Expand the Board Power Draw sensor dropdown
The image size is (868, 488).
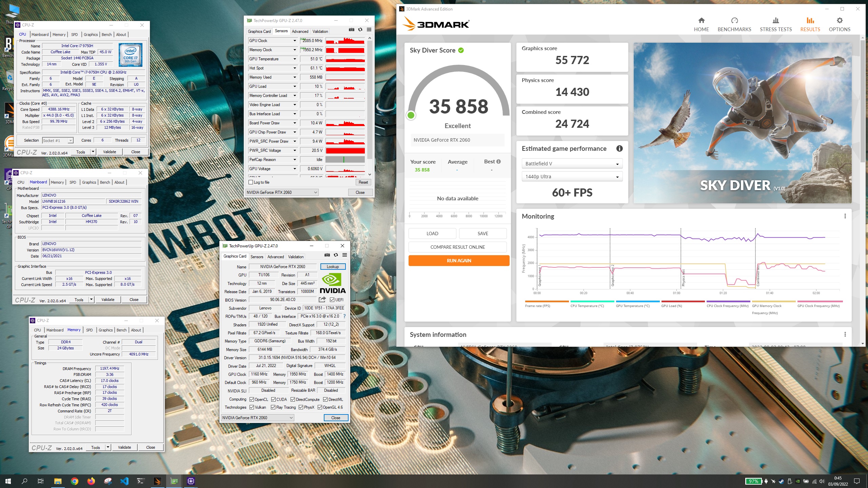[295, 123]
